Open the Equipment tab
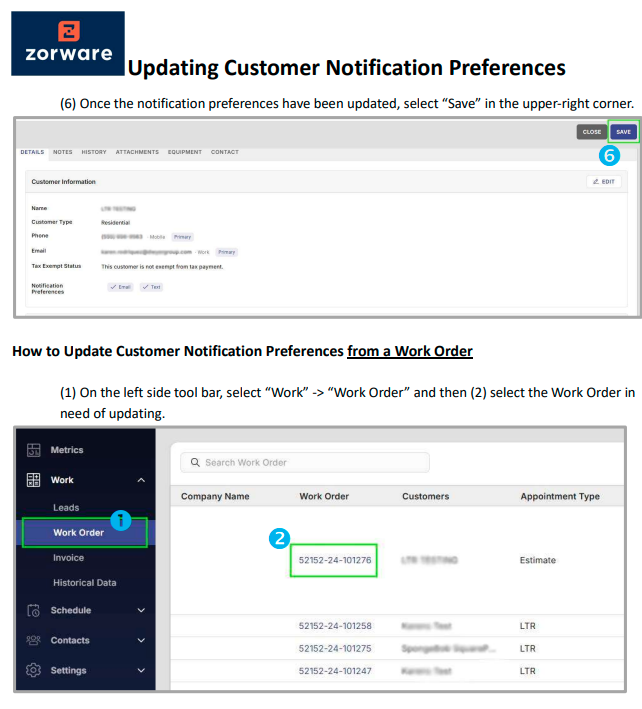The width and height of the screenshot is (642, 709). (184, 152)
